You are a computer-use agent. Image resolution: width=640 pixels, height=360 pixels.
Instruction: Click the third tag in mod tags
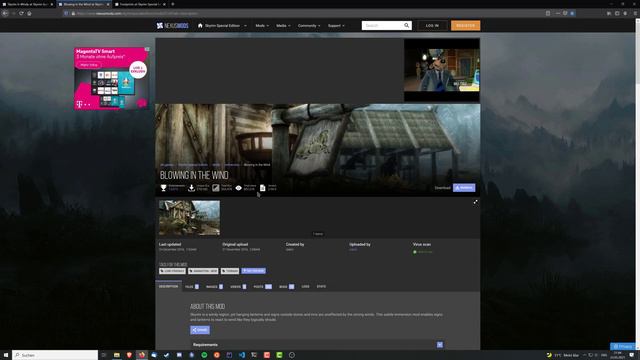click(230, 271)
